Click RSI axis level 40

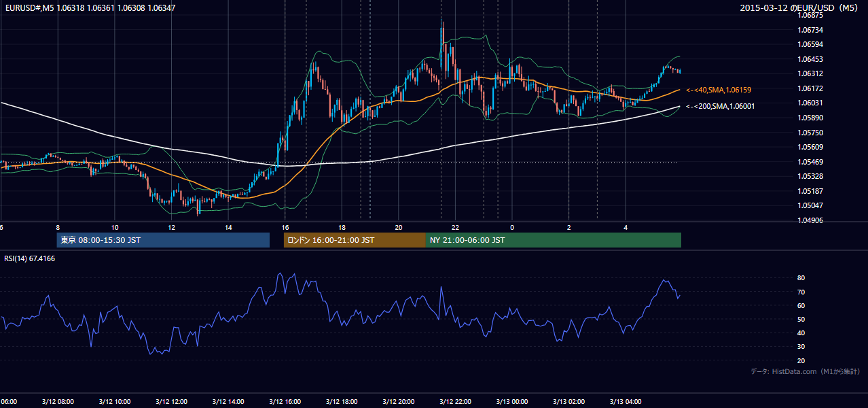(x=801, y=333)
